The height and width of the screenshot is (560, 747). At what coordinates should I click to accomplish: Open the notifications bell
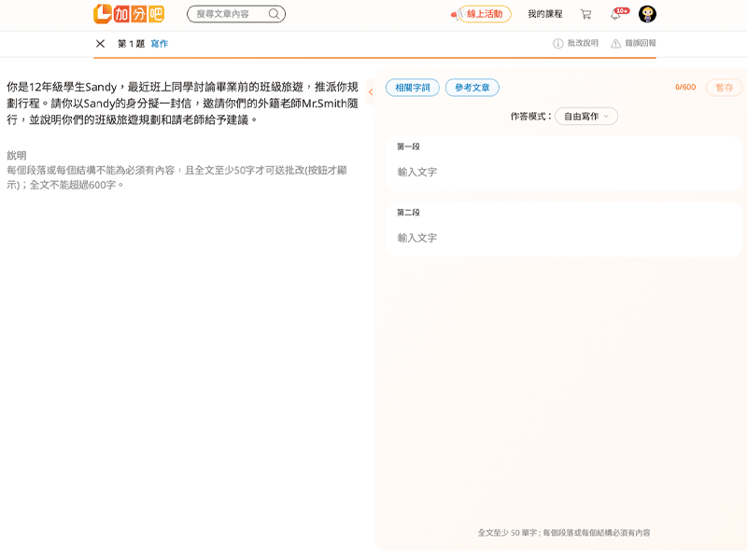pyautogui.click(x=615, y=15)
